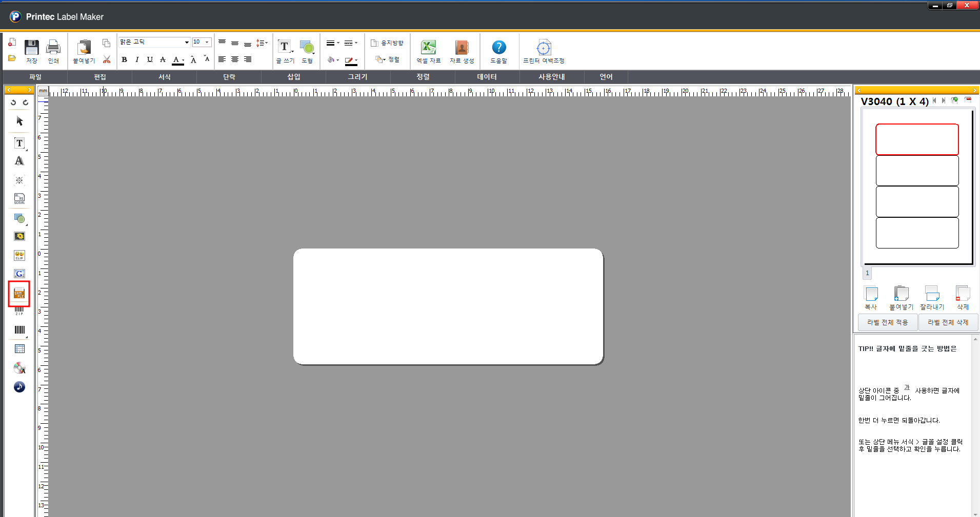
Task: Open the Language (언어) menu tab
Action: (606, 77)
